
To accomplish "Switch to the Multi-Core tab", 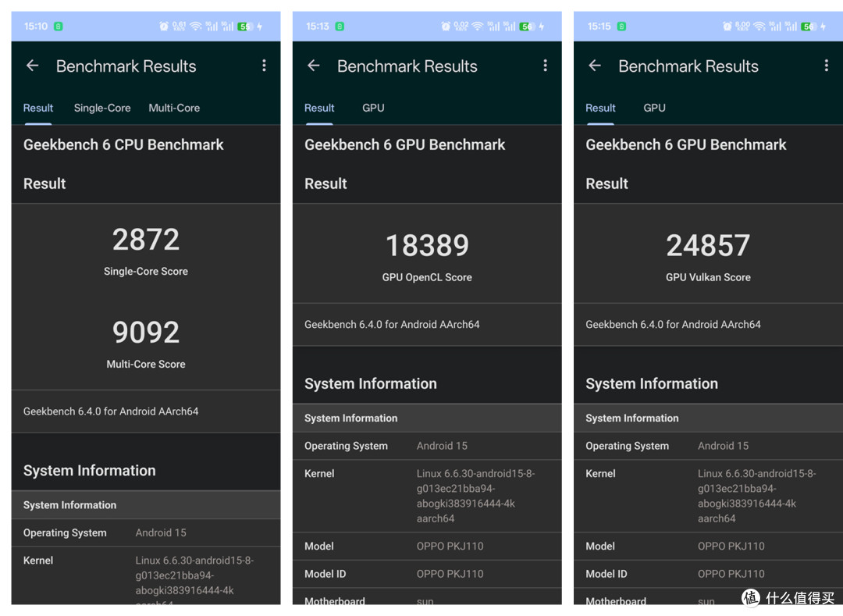I will [x=174, y=108].
